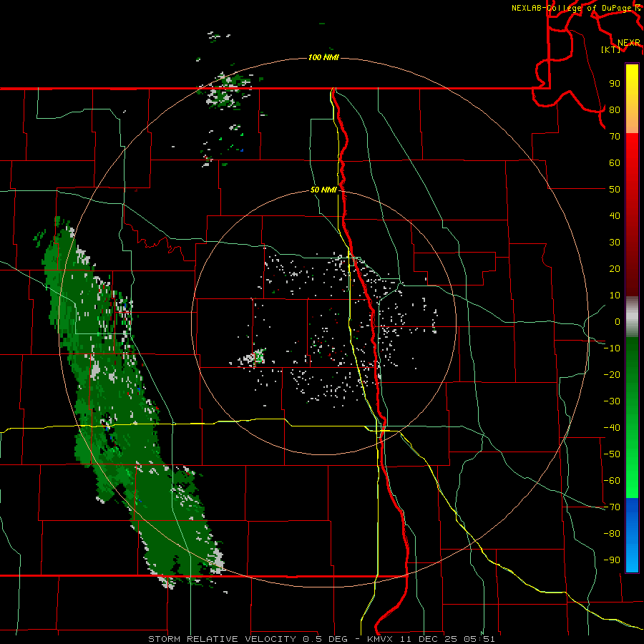644x644 pixels.
Task: Click the 70 scale value
Action: pyautogui.click(x=615, y=137)
